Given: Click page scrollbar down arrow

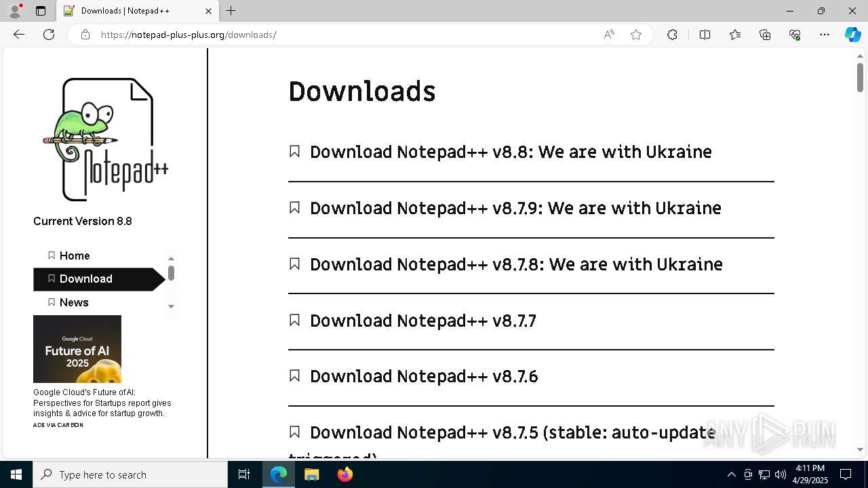Looking at the screenshot, I should (x=860, y=449).
